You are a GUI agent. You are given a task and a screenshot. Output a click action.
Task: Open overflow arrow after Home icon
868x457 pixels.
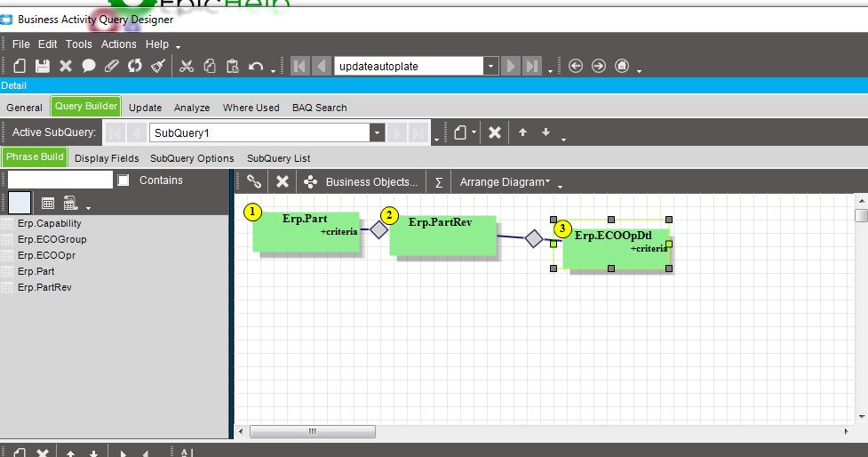pyautogui.click(x=639, y=71)
